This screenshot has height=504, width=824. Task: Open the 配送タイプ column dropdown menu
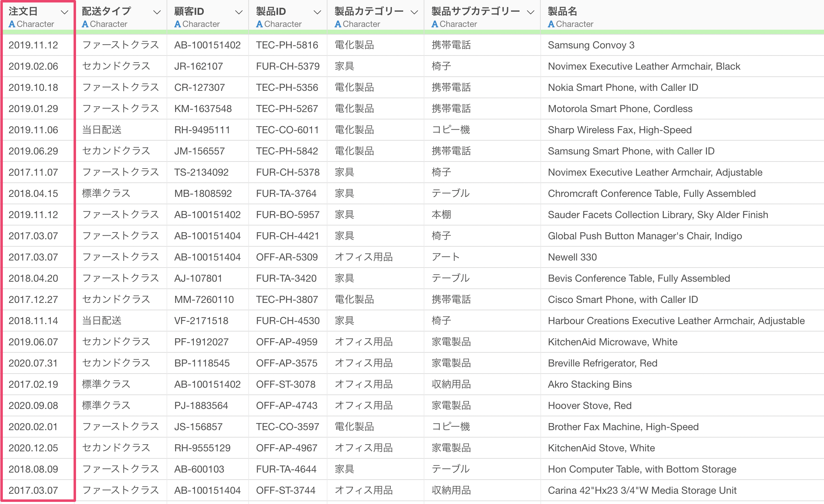coord(157,12)
